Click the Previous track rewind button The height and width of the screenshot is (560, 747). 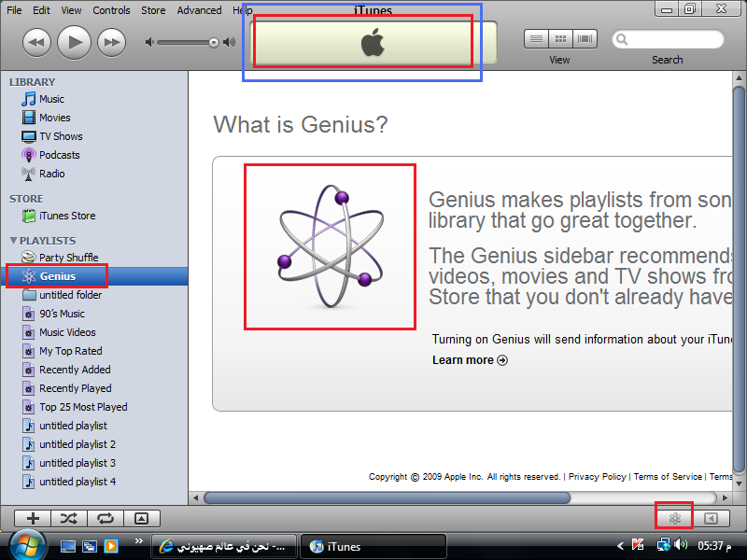tap(36, 42)
